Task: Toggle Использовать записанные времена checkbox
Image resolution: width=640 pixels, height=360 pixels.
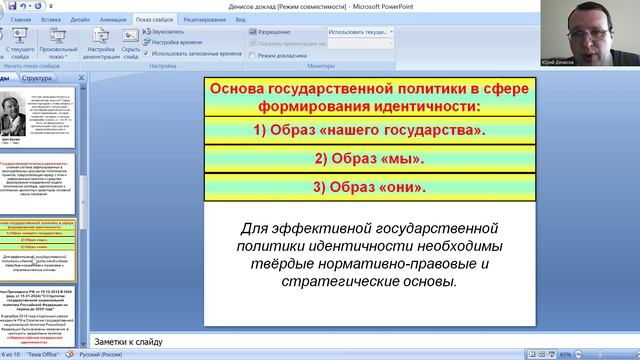Action: pos(146,53)
